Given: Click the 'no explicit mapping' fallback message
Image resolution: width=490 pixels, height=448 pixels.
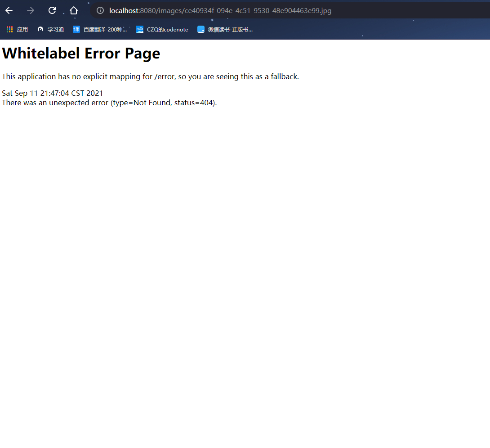Looking at the screenshot, I should coord(150,76).
